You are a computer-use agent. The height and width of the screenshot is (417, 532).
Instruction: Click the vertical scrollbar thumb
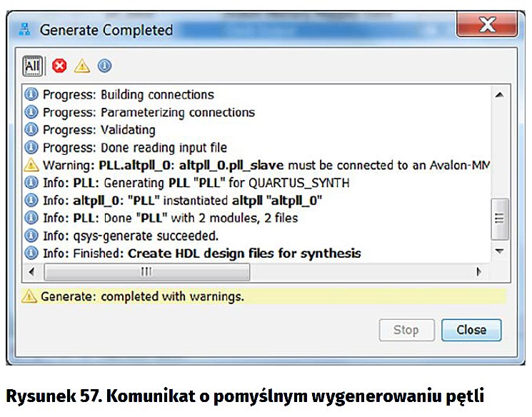(499, 218)
